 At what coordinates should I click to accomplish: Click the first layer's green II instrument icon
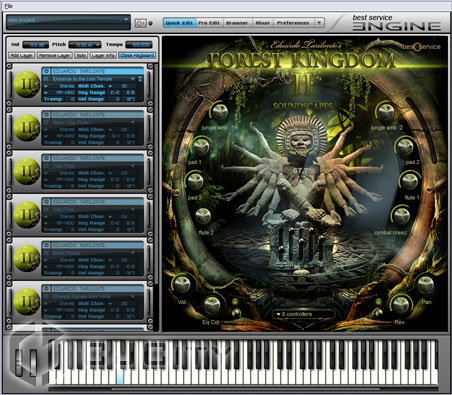coord(27,84)
